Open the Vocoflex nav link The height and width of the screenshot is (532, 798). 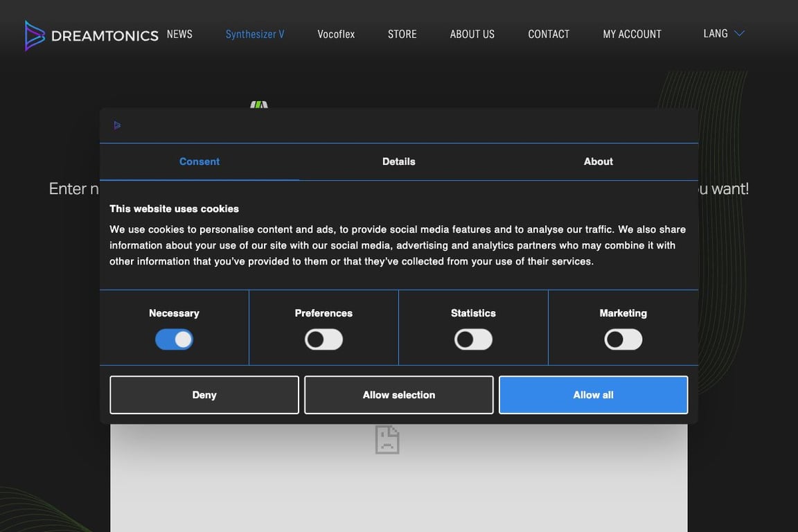point(336,34)
